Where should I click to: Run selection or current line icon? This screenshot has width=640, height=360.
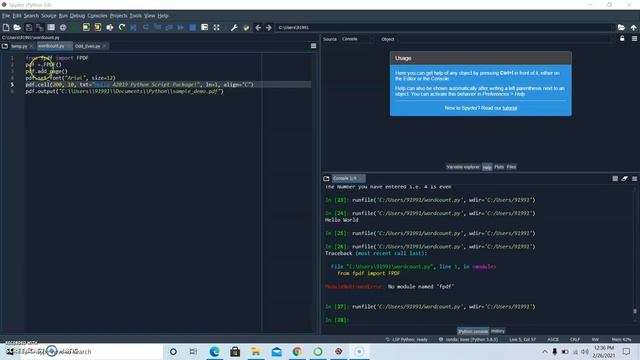[110, 27]
